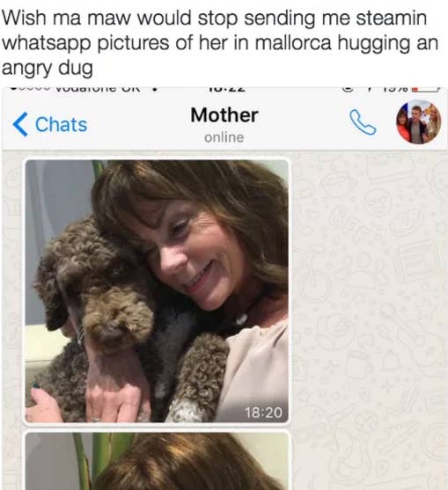
Task: Tap the 18:20 timestamp on the photo
Action: 263,413
